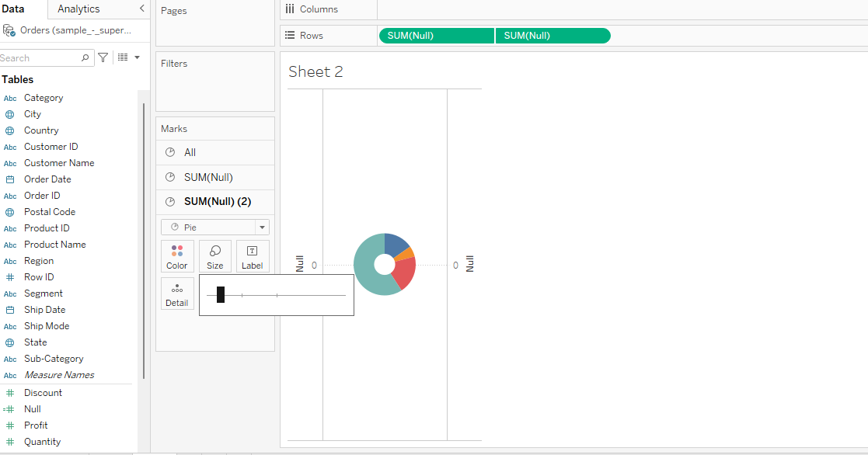Select the SUM(Null) pill on the Rows shelf
Viewport: 868px width, 455px height.
click(436, 35)
